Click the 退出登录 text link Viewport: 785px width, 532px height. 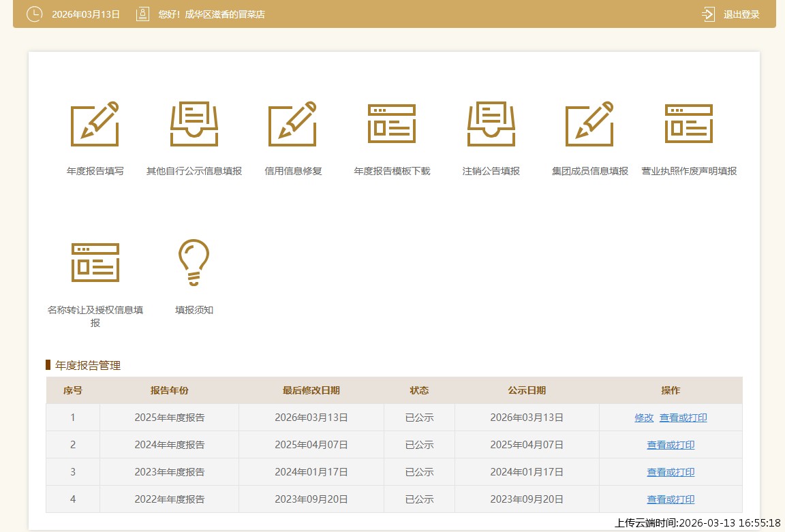coord(741,14)
